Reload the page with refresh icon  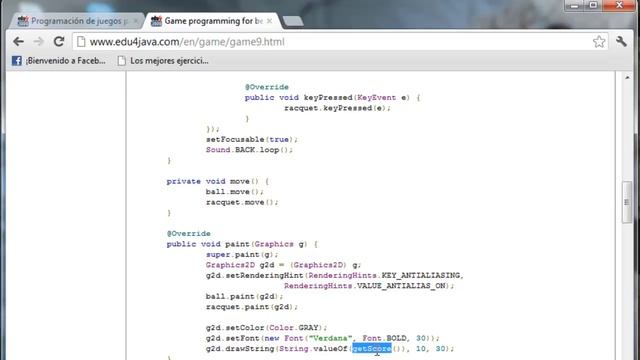[x=59, y=41]
